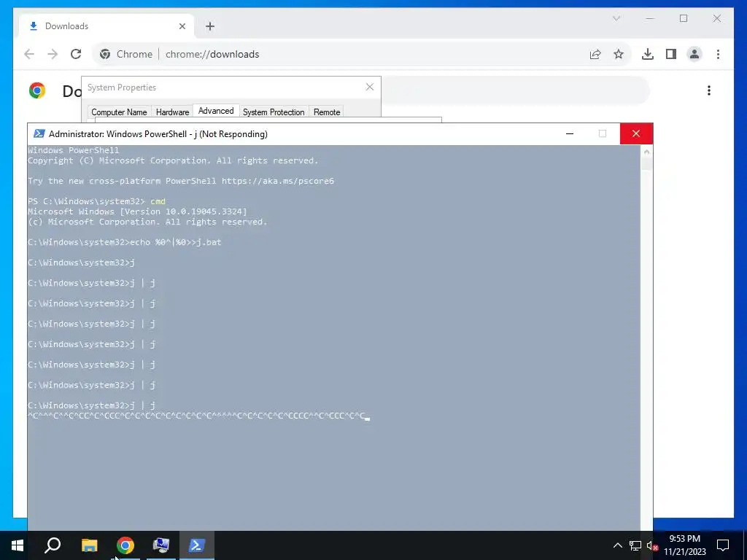Open Chrome downloads tray icon
The width and height of the screenshot is (747, 560).
[648, 54]
